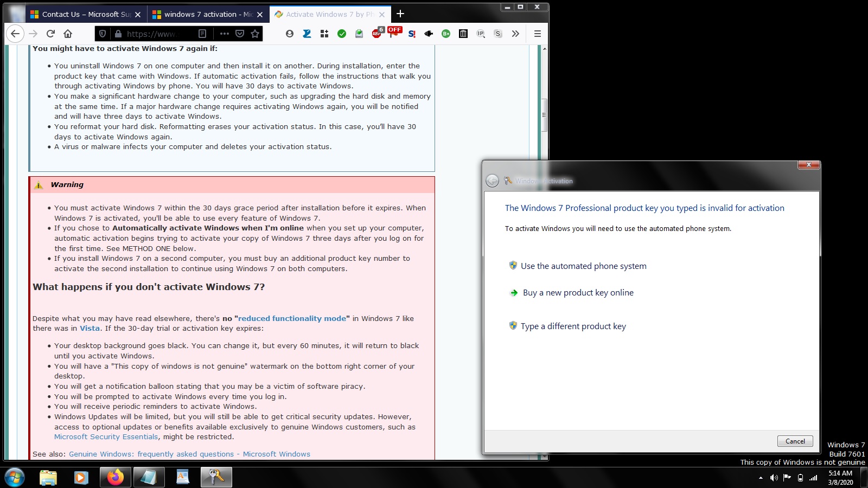Open the network signal tray icon
Screen dimensions: 868x488
coord(813,478)
